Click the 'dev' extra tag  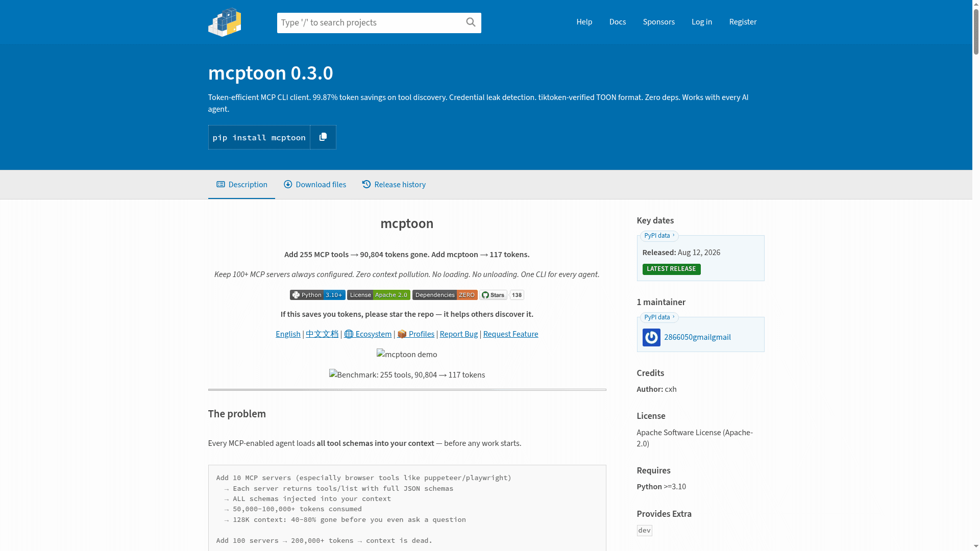644,531
